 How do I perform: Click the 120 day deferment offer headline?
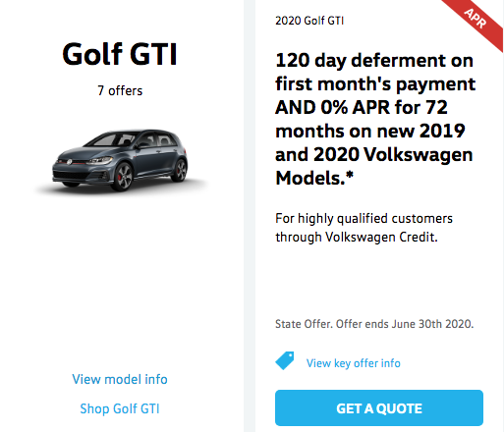tap(375, 119)
